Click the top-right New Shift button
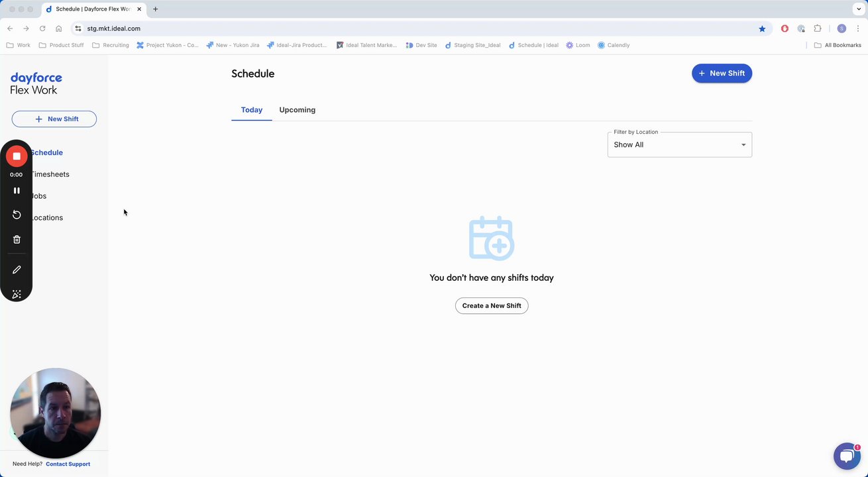This screenshot has width=868, height=477. point(722,74)
